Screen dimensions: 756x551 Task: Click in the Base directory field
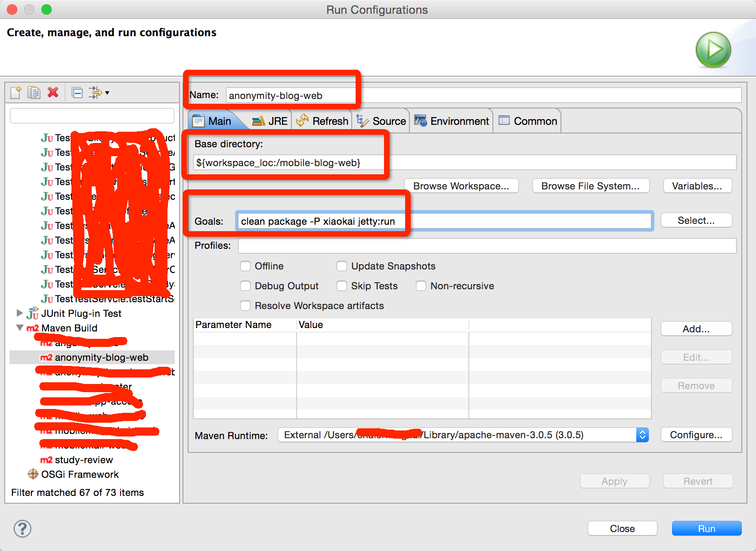coord(465,163)
